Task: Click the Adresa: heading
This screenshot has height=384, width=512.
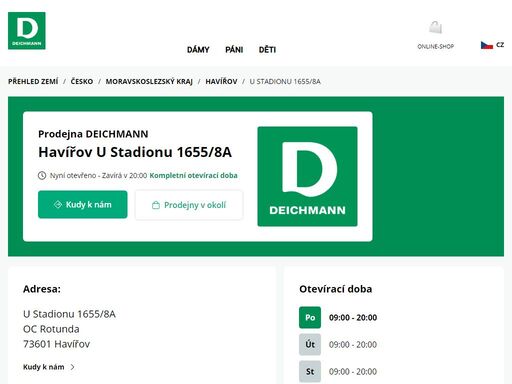Action: 42,289
